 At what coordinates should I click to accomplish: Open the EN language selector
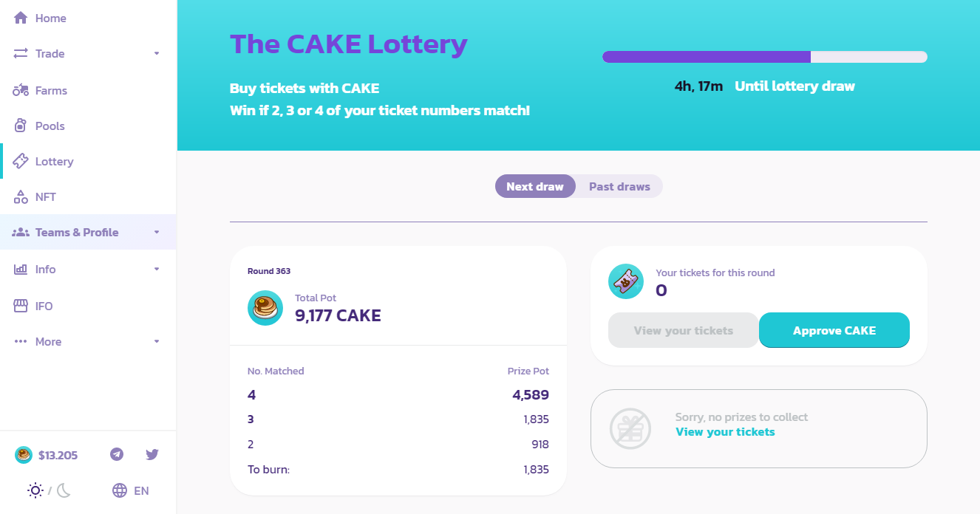132,490
